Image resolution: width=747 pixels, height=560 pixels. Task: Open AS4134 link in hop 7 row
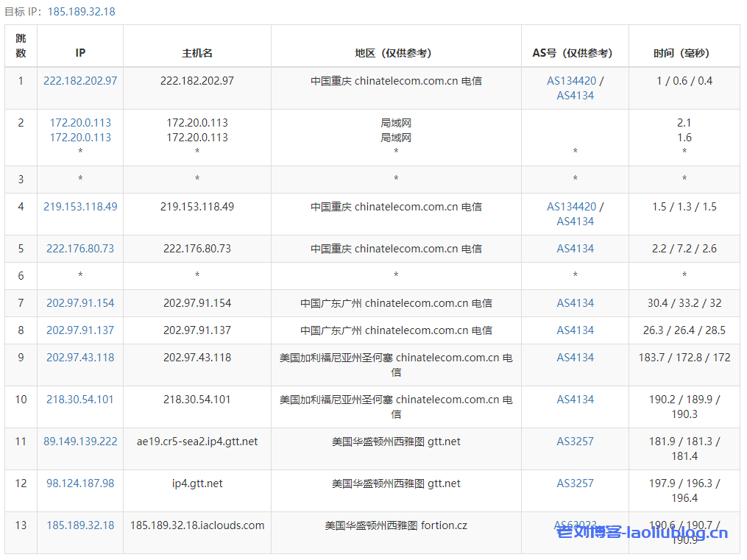tap(575, 303)
